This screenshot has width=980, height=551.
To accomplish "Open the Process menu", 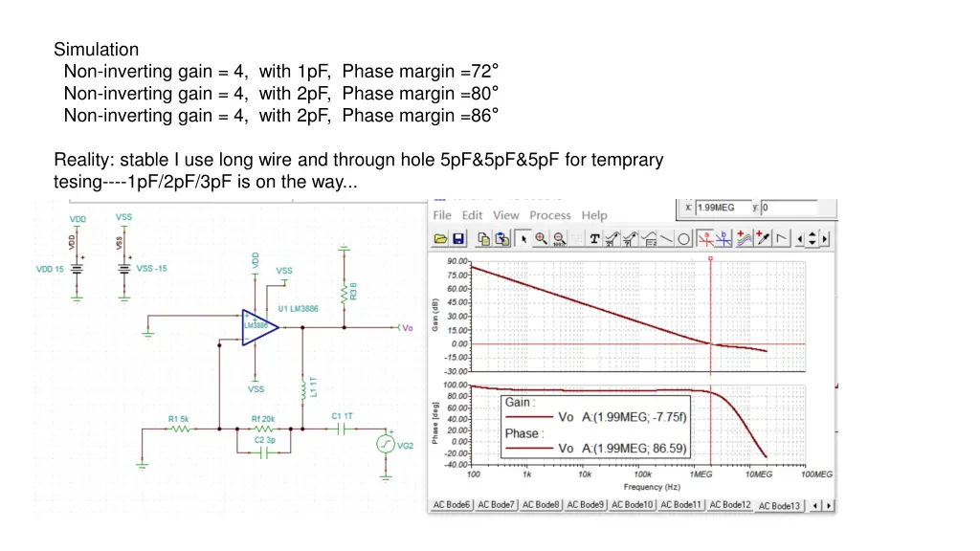I will coord(550,215).
